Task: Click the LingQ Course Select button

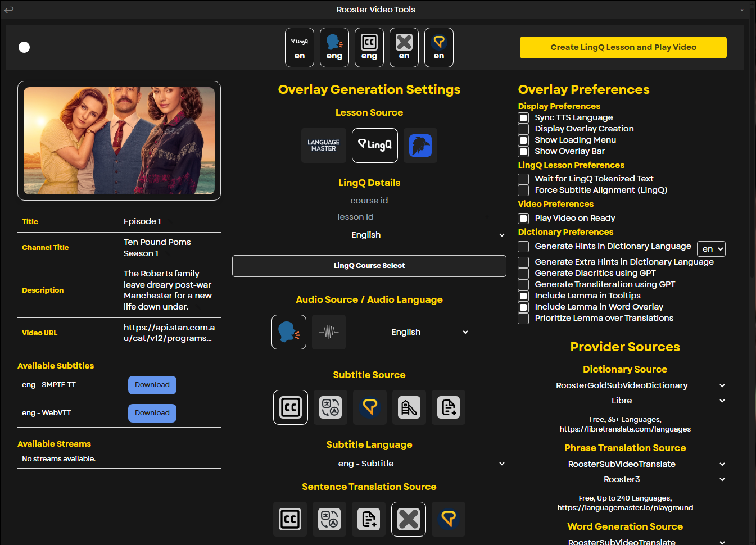Action: click(369, 266)
